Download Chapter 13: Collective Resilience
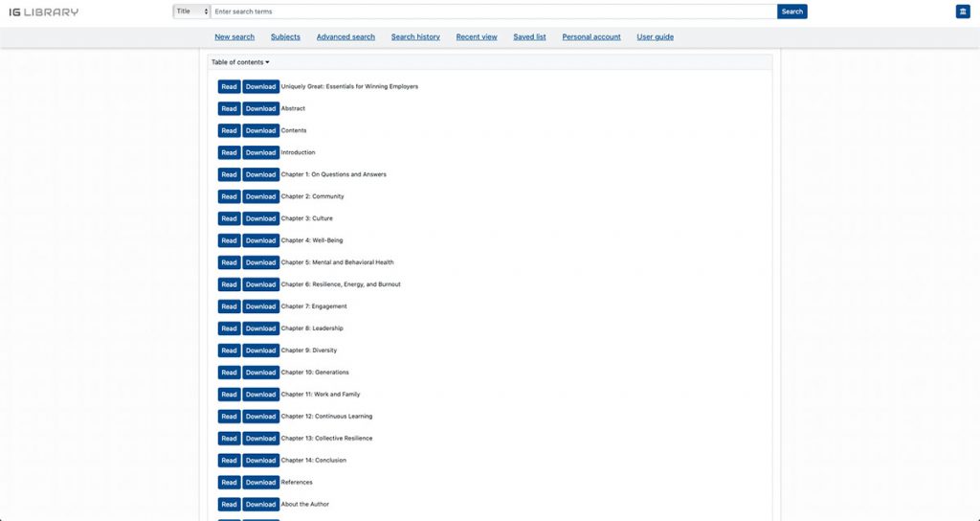This screenshot has height=521, width=980. 260,439
